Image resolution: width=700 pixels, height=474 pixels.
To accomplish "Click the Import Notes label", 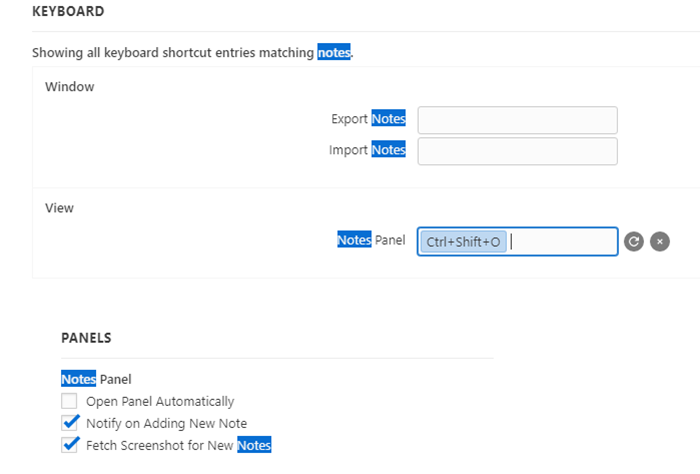I will pos(367,150).
